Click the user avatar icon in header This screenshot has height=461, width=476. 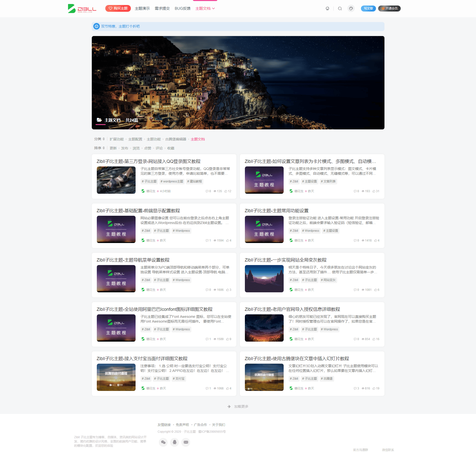tap(327, 9)
